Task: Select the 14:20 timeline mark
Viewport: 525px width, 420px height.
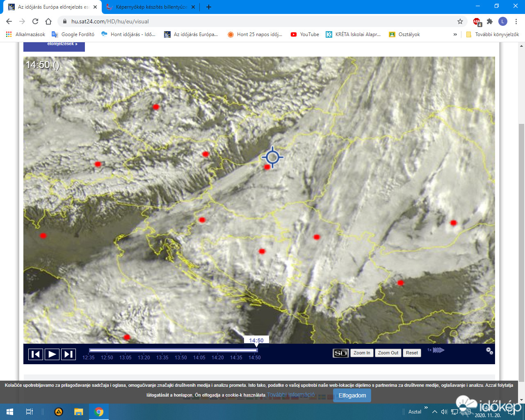Action: point(218,358)
